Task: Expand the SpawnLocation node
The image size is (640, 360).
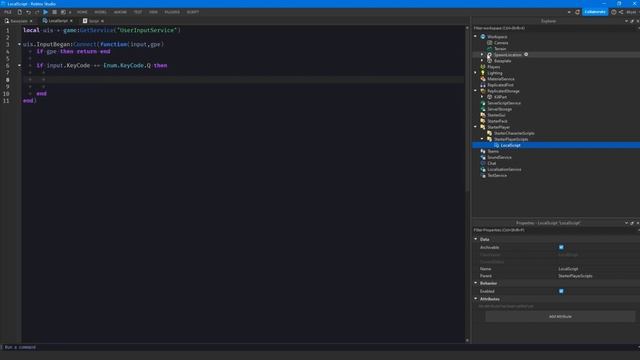Action: coord(482,54)
